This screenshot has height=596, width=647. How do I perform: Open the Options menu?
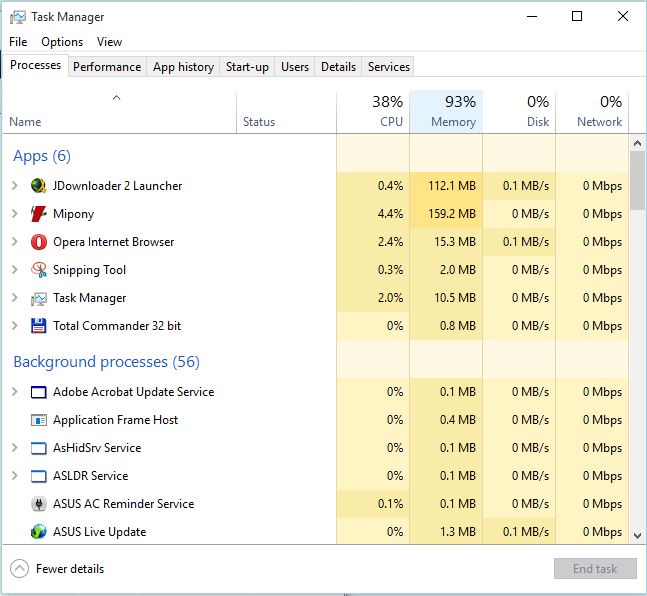pos(62,42)
